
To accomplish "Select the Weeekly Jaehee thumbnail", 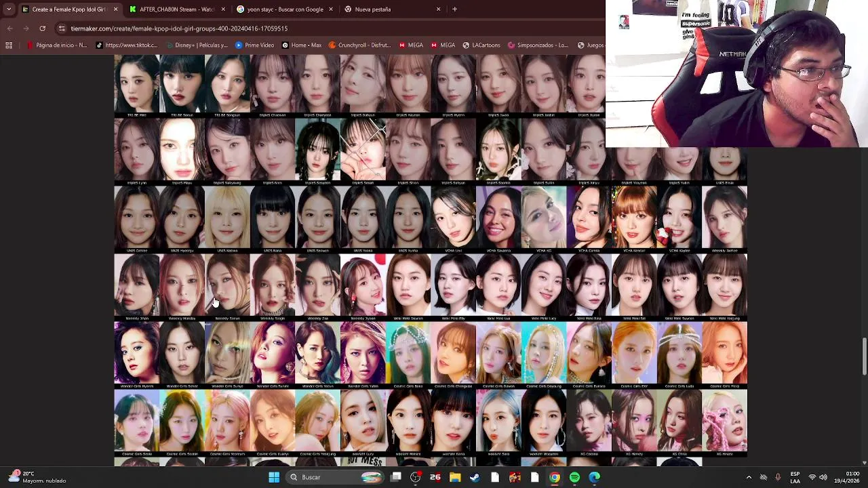I will tap(725, 220).
